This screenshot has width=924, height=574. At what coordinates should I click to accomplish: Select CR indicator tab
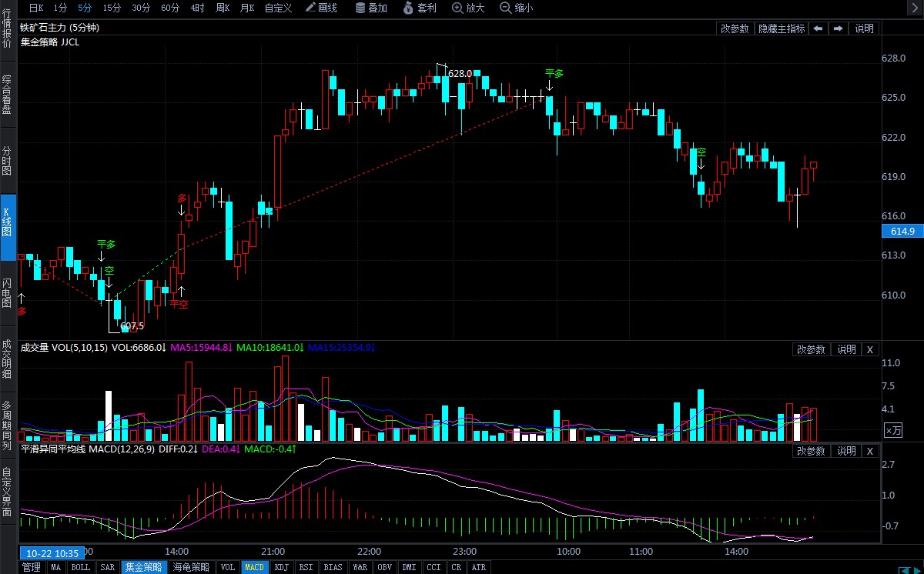[456, 567]
